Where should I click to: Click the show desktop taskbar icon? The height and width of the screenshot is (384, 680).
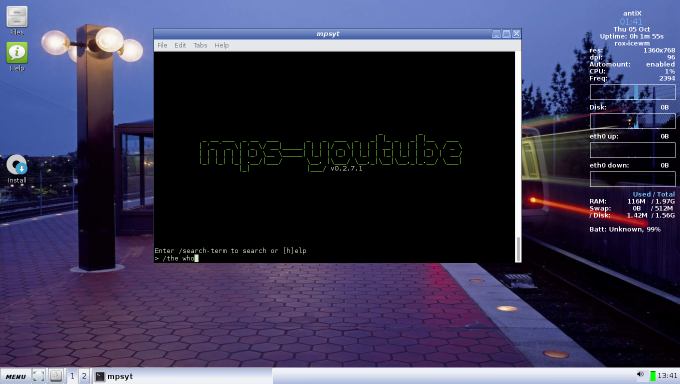click(38, 376)
